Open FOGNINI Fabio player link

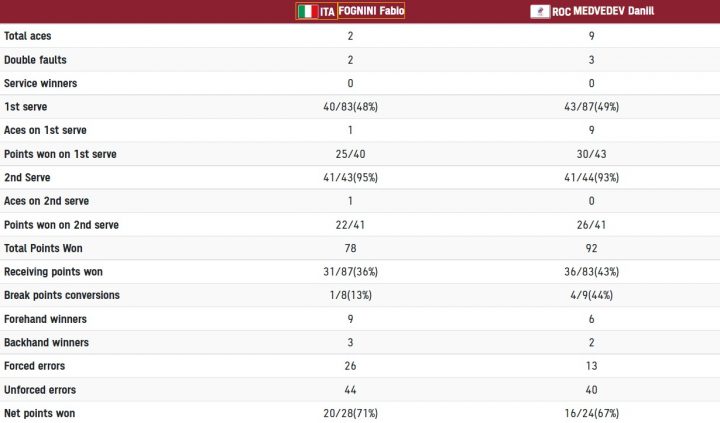371,11
